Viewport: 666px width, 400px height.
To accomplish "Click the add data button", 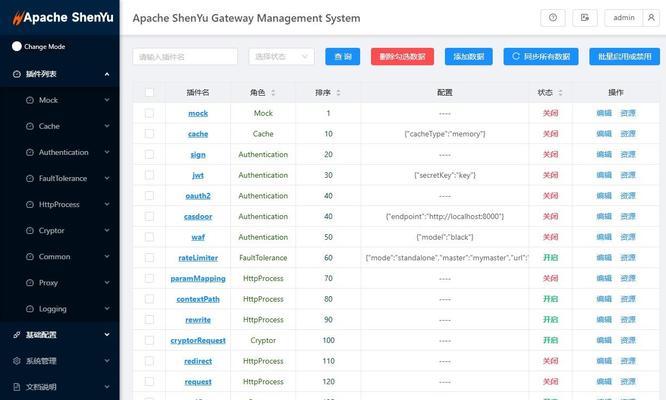I will [468, 56].
